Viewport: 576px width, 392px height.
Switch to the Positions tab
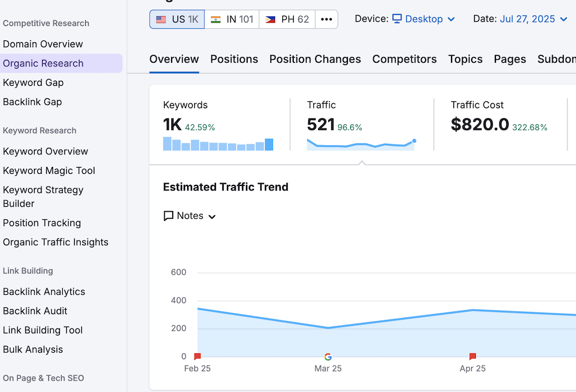click(234, 59)
